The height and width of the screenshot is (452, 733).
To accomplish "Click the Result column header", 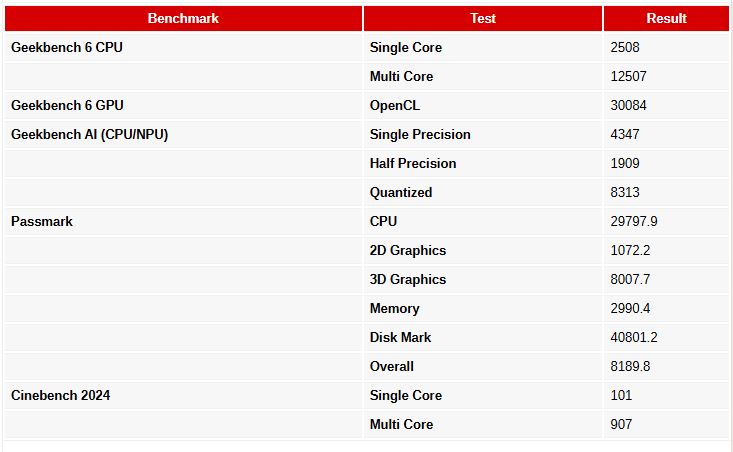I will (x=666, y=18).
